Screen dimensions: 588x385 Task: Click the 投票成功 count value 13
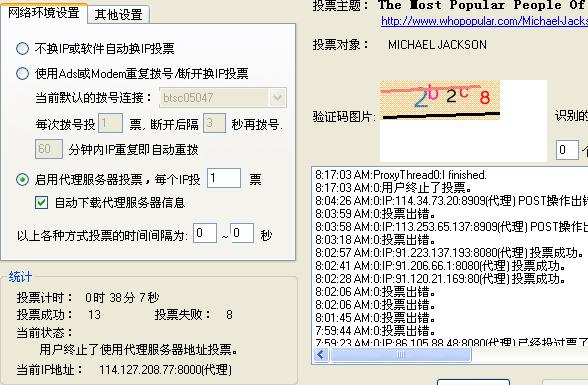coord(94,315)
